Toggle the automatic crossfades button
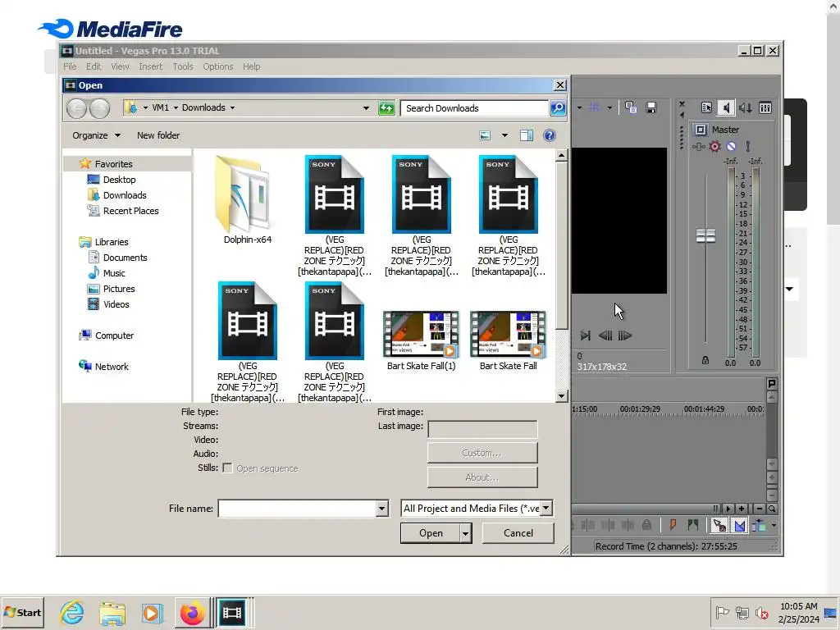The image size is (840, 630). click(740, 525)
